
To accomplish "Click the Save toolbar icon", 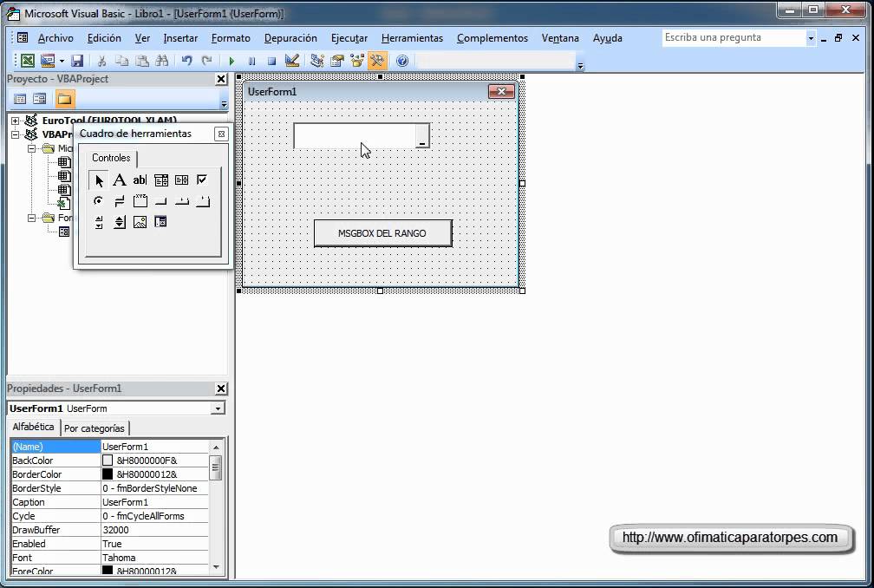I will [77, 61].
